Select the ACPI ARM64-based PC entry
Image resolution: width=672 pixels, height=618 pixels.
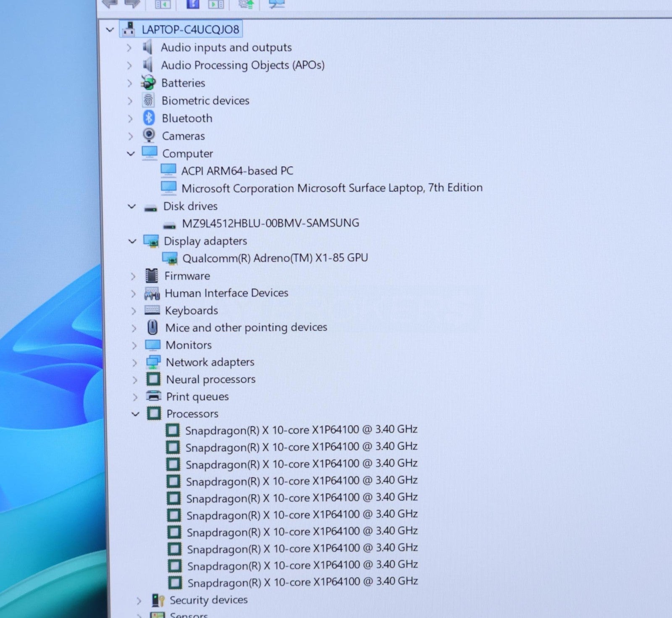click(x=237, y=171)
